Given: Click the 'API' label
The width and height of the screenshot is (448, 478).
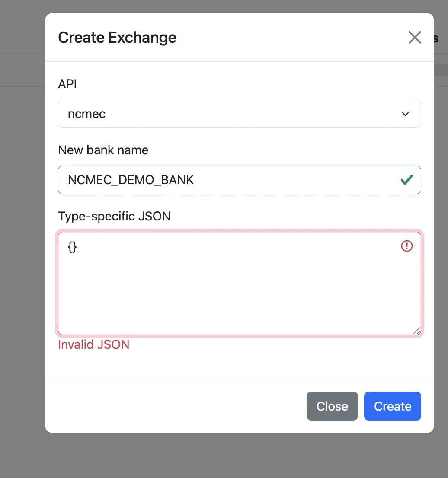Looking at the screenshot, I should (67, 84).
